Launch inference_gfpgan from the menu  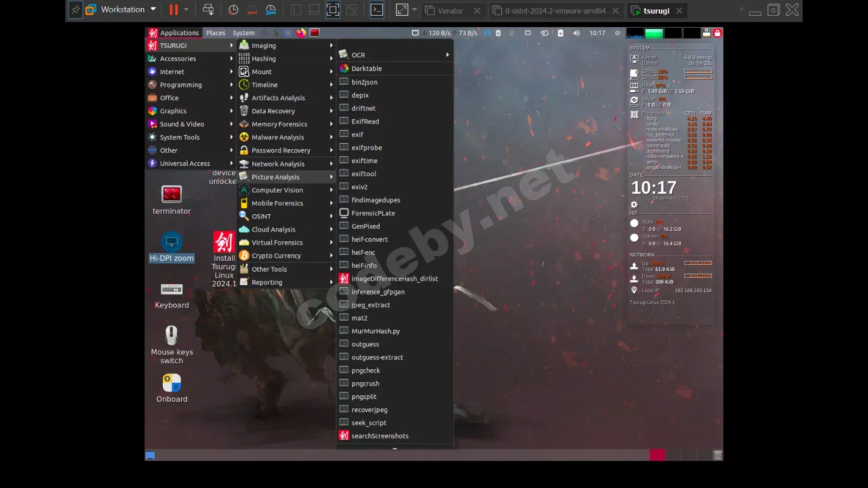[394, 292]
